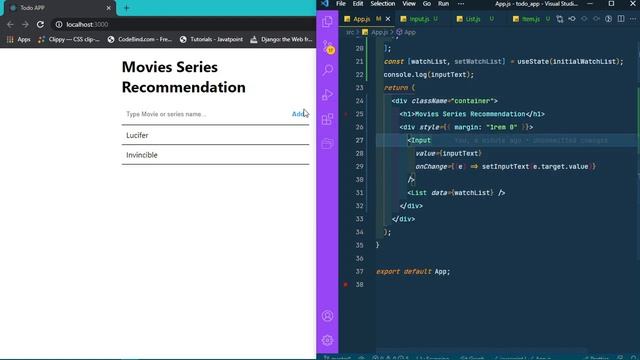Switch to the App.js tab
The width and height of the screenshot is (640, 360).
point(367,19)
